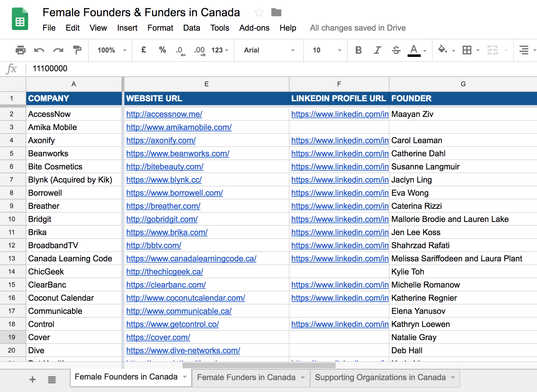Open the beanworks.com link
537x392 pixels.
click(178, 153)
